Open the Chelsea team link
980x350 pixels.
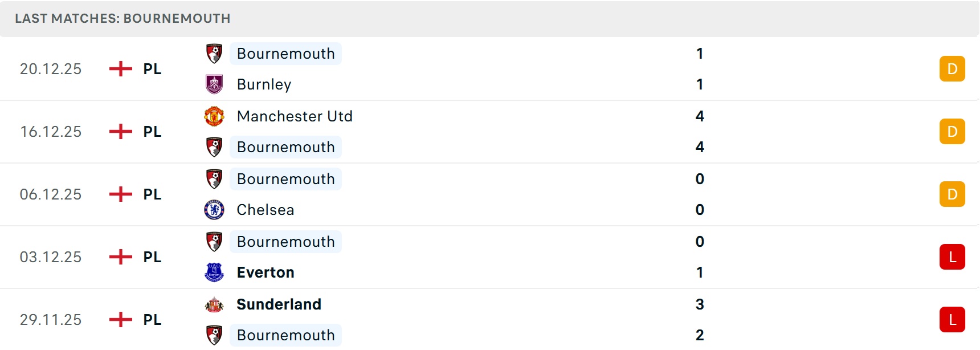click(266, 210)
